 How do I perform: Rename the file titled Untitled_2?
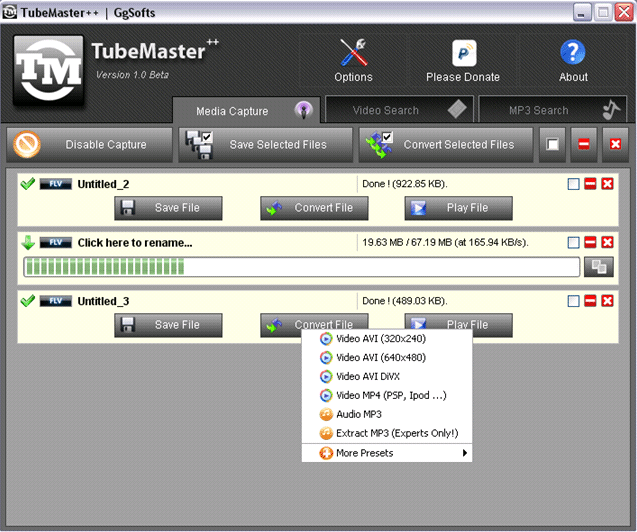click(x=103, y=184)
